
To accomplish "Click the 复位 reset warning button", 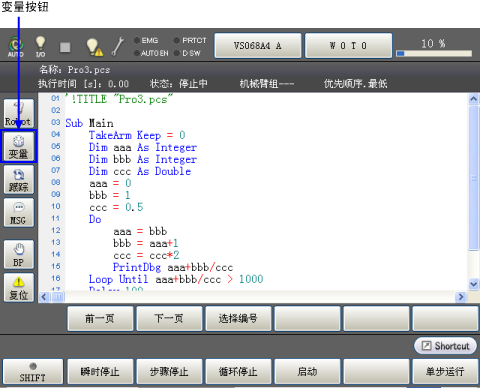I will [x=19, y=287].
